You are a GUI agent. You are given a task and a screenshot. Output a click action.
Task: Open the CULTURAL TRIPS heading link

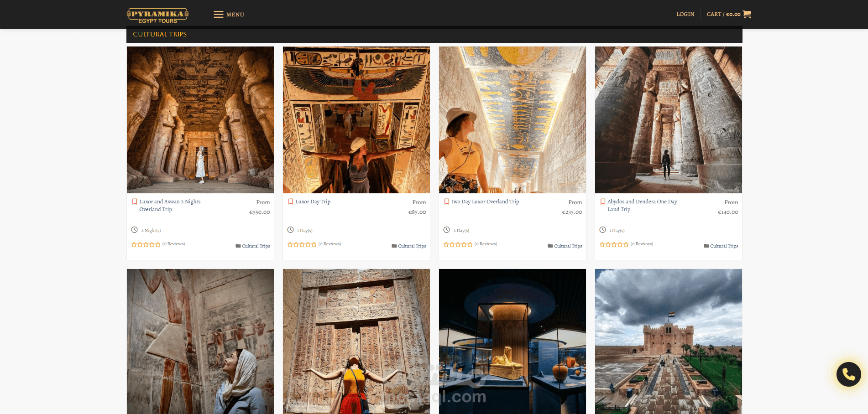[160, 34]
